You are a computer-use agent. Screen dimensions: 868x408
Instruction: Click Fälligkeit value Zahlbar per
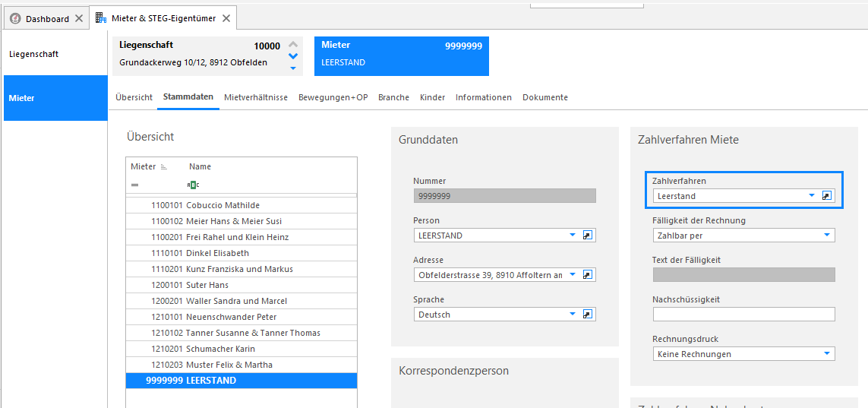click(680, 236)
